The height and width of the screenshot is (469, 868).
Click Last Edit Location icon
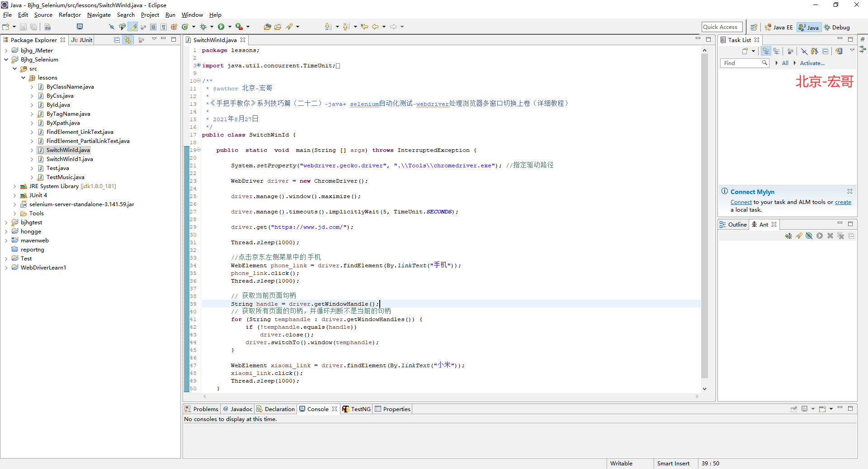[364, 27]
